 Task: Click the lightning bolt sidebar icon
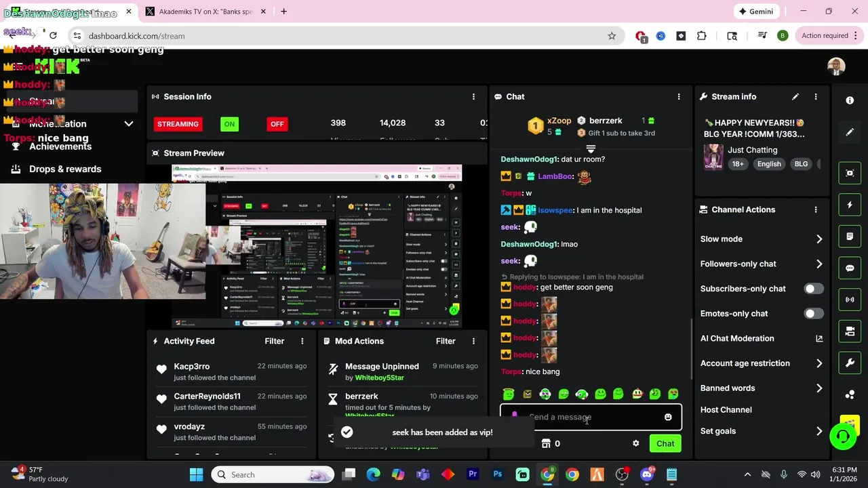click(x=850, y=205)
